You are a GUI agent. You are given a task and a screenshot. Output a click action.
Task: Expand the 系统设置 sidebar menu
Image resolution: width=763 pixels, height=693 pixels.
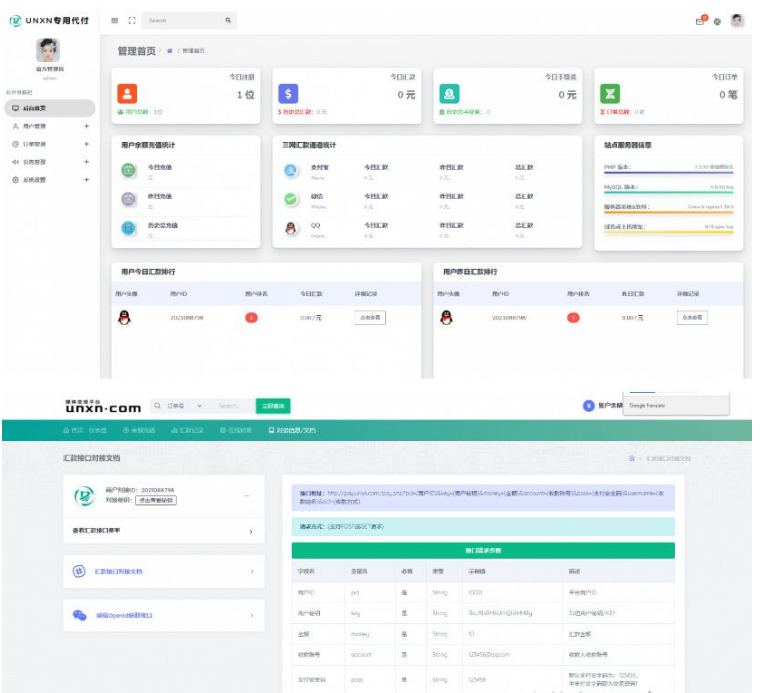(x=86, y=179)
